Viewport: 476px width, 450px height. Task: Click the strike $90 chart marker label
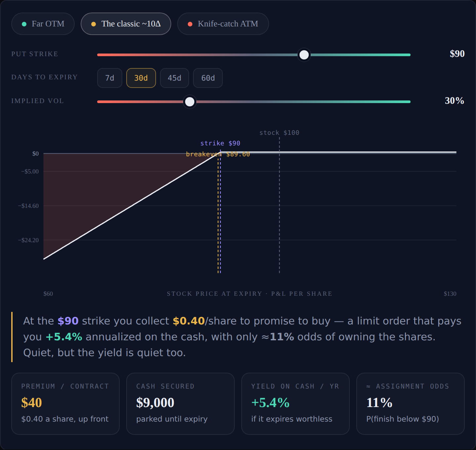pos(220,143)
